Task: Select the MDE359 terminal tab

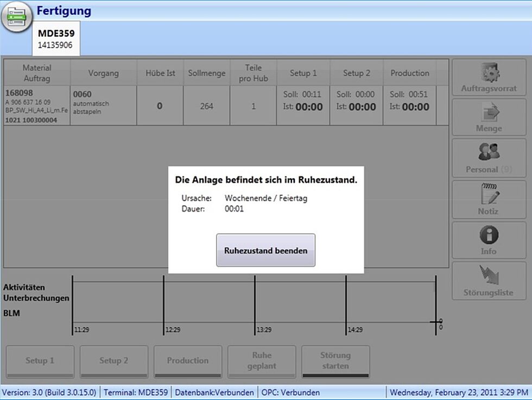Action: [56, 39]
